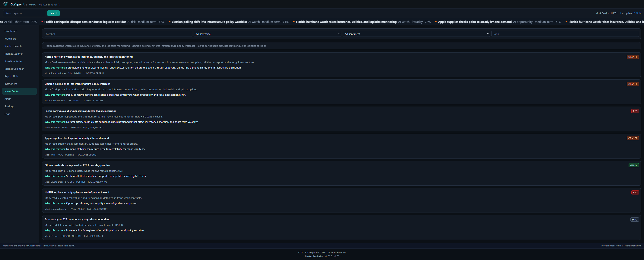Click the Topic filter input field

tap(565, 34)
